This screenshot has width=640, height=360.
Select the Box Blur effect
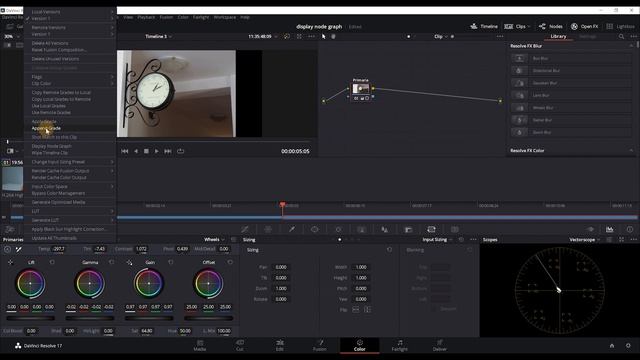[571, 58]
